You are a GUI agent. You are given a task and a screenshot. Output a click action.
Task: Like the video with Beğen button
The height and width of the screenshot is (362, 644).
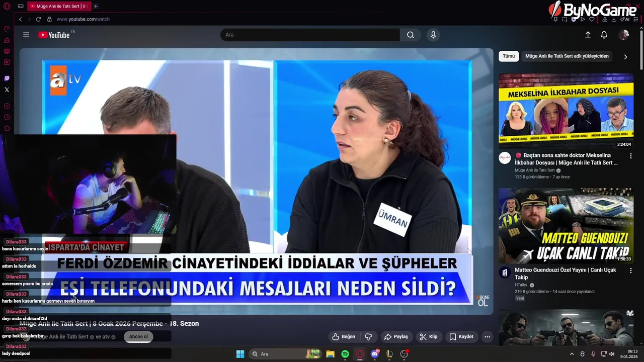click(x=344, y=337)
